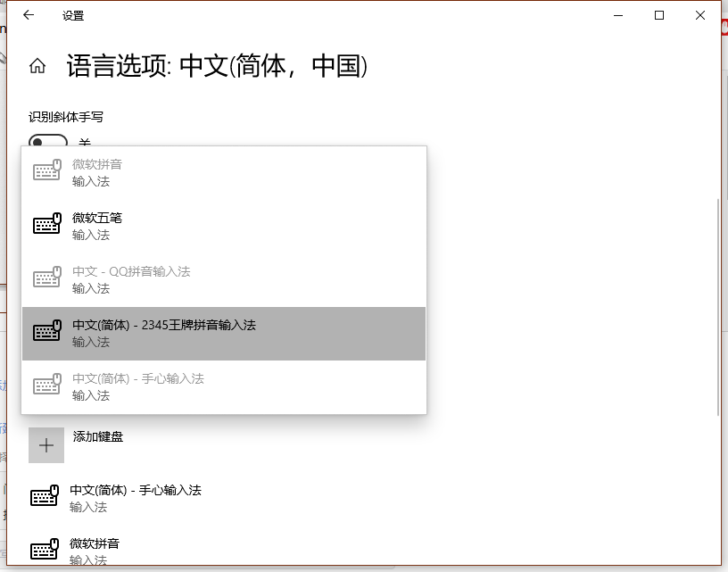Close the Settings window
This screenshot has height=572, width=728.
click(700, 15)
